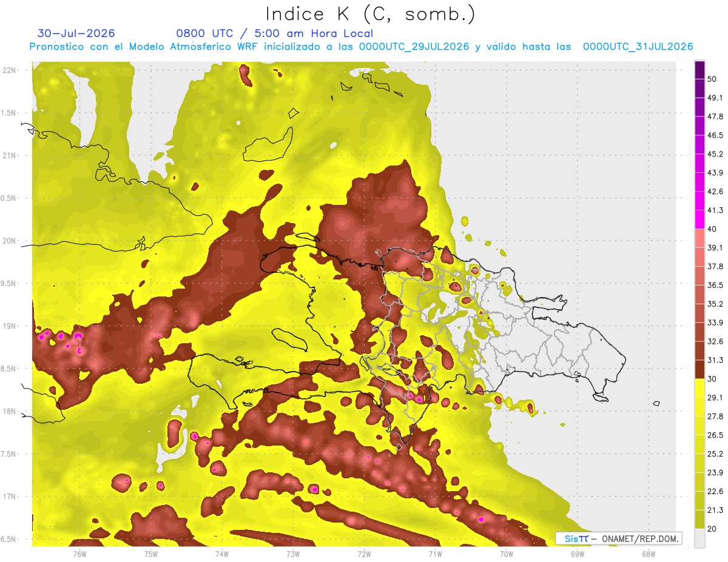
Task: Click the 30 value on the color scale
Action: [712, 378]
